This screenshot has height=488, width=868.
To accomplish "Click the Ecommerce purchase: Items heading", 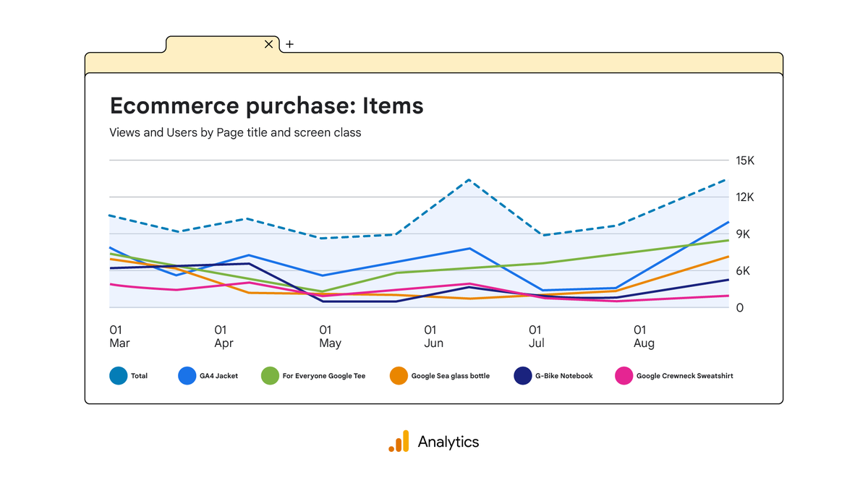I will [266, 106].
